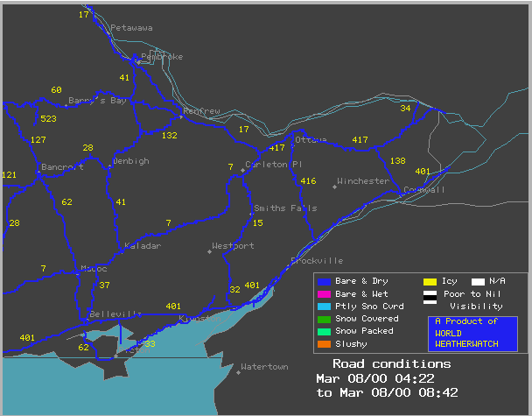This screenshot has height=416, width=532.
Task: Click the Watertown city marker dot
Action: click(238, 371)
